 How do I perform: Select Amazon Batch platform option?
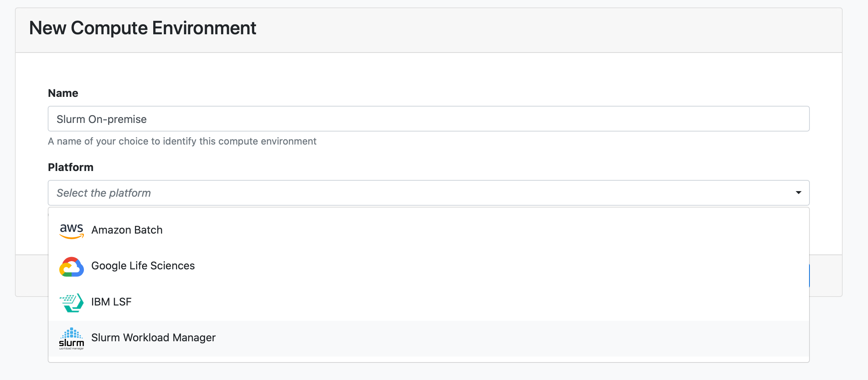pyautogui.click(x=127, y=230)
